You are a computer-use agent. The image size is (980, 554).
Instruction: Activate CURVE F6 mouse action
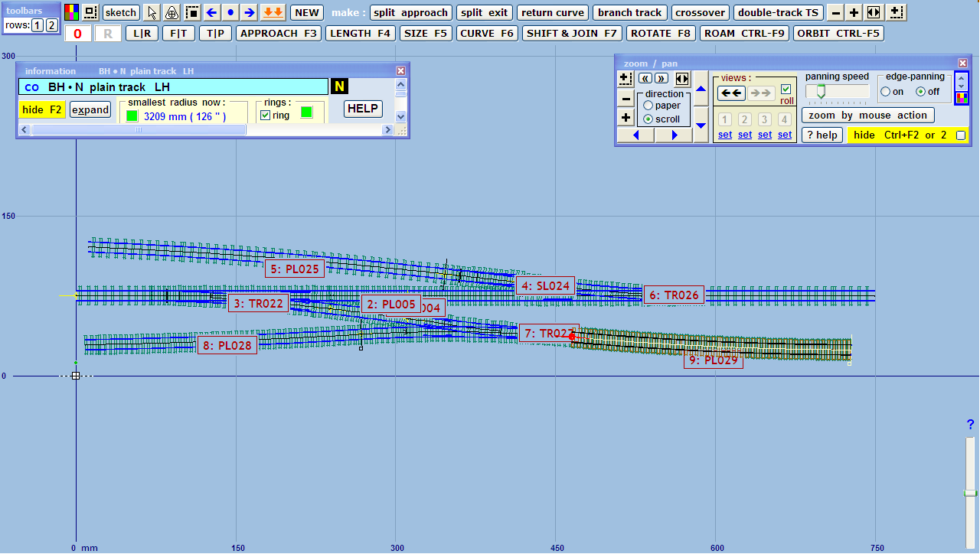click(487, 34)
